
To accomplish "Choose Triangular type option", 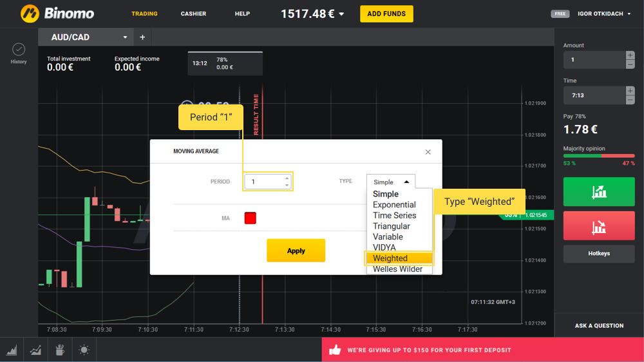I will [x=392, y=226].
